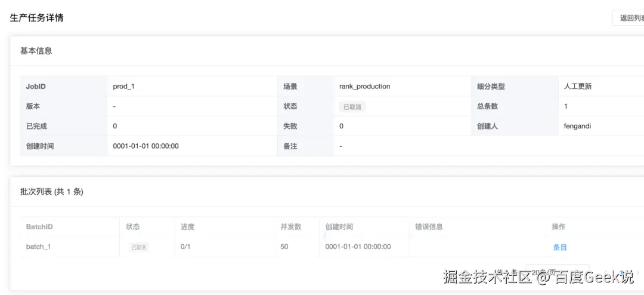Image resolution: width=644 pixels, height=295 pixels.
Task: Click the BatchID column header
Action: tap(39, 227)
